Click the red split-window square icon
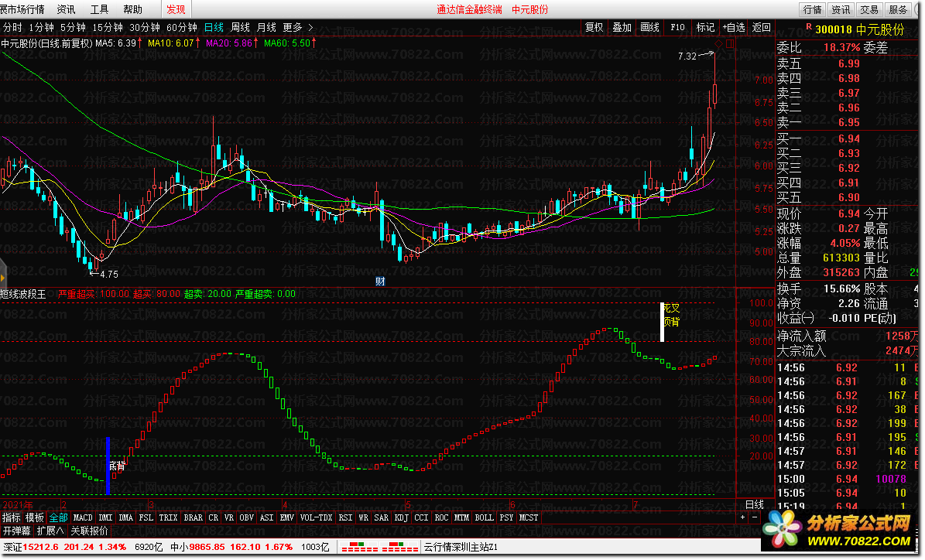The height and width of the screenshot is (560, 925). click(730, 43)
